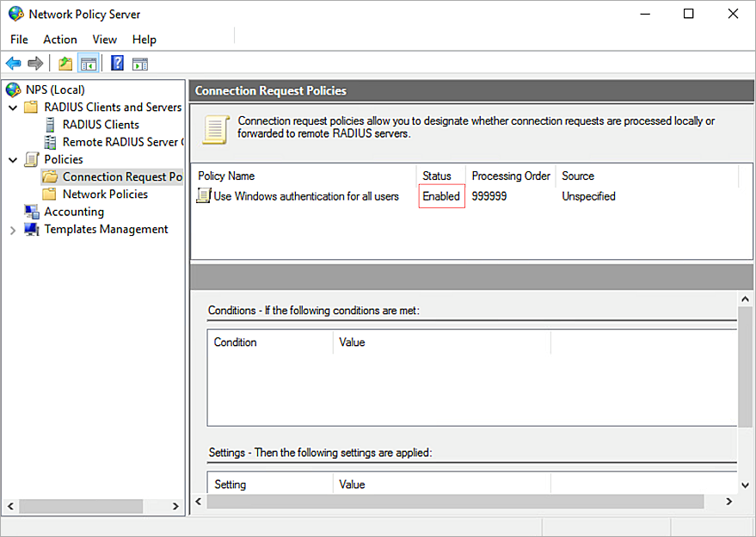The image size is (756, 537).
Task: Select the Accounting computer icon
Action: pos(32,211)
